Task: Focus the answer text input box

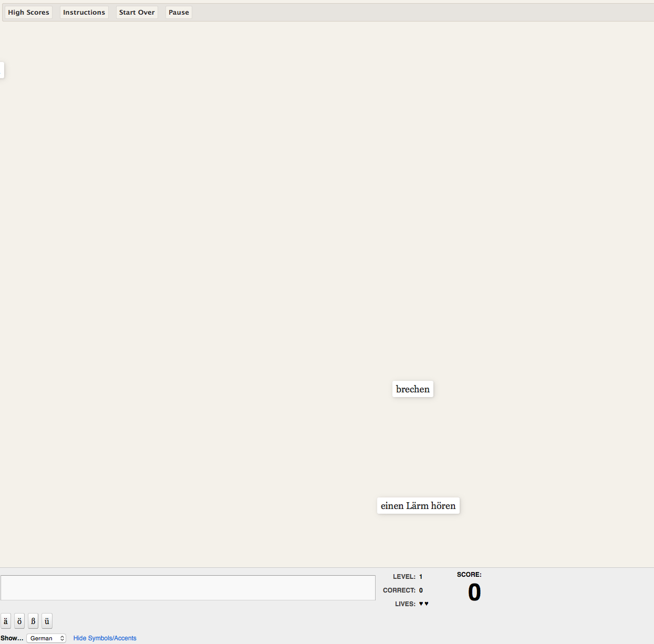Action: 188,588
